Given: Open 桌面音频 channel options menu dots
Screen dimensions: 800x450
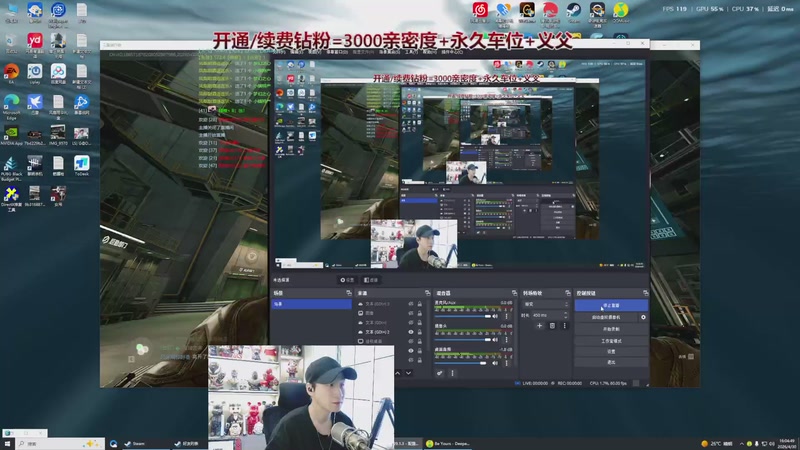Looking at the screenshot, I should pyautogui.click(x=506, y=363).
